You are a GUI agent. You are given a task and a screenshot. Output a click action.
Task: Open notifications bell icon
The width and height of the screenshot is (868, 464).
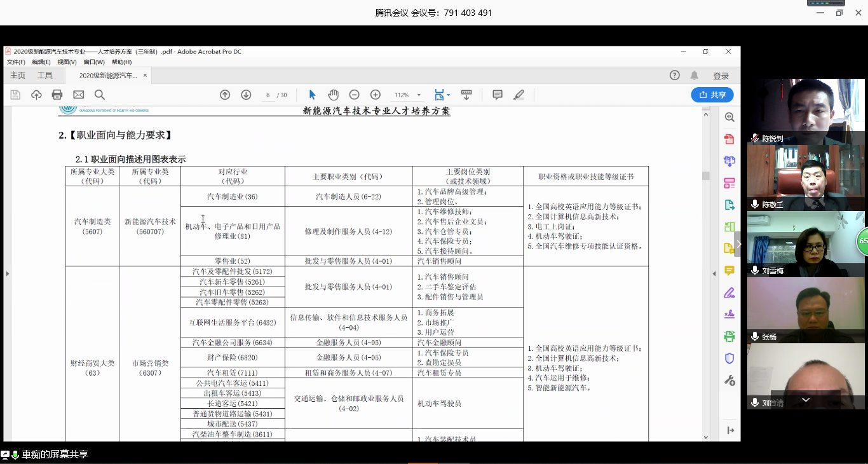pos(695,76)
